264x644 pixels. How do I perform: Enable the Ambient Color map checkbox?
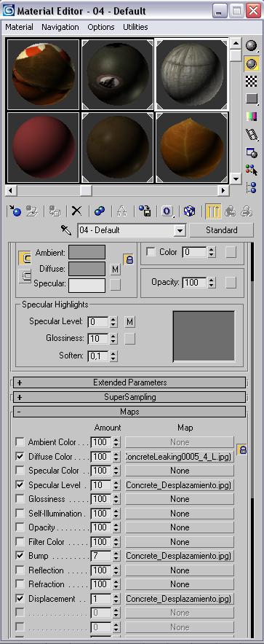coord(20,442)
